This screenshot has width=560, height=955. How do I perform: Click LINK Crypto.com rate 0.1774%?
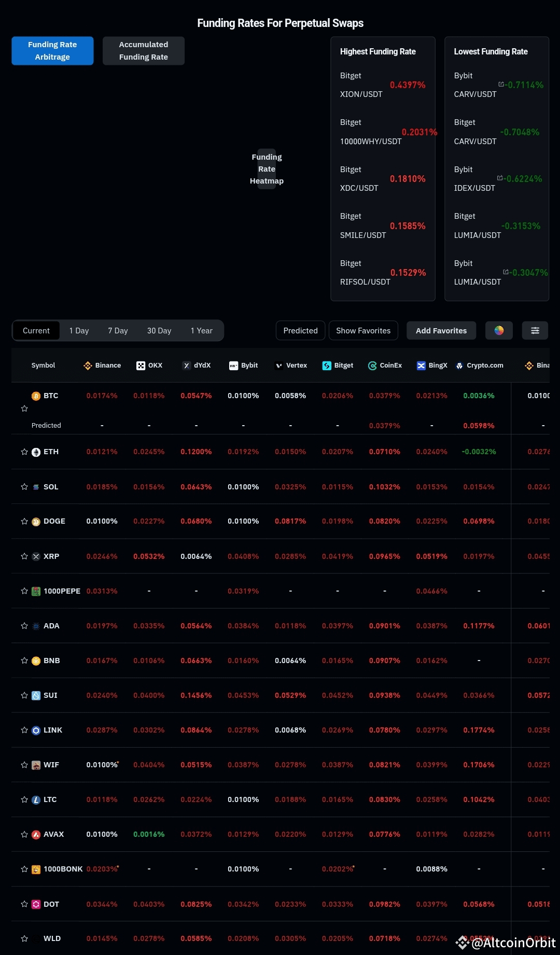pos(479,730)
